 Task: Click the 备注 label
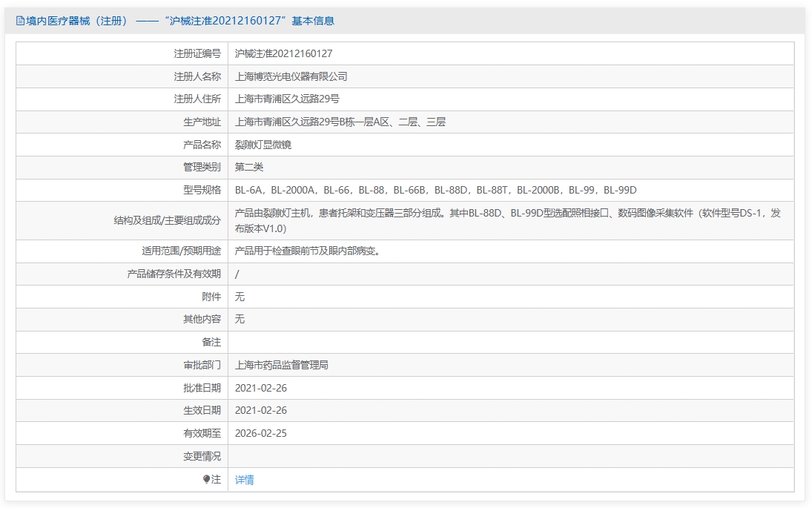pos(211,343)
